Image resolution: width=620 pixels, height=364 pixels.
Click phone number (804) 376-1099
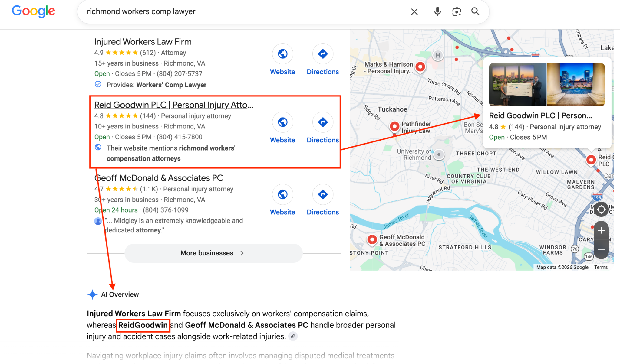(166, 210)
